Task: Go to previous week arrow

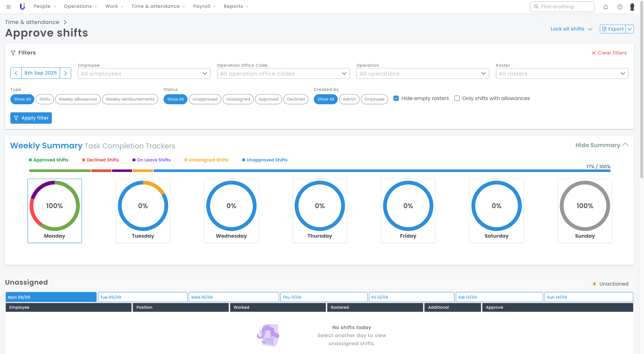Action: coord(16,73)
